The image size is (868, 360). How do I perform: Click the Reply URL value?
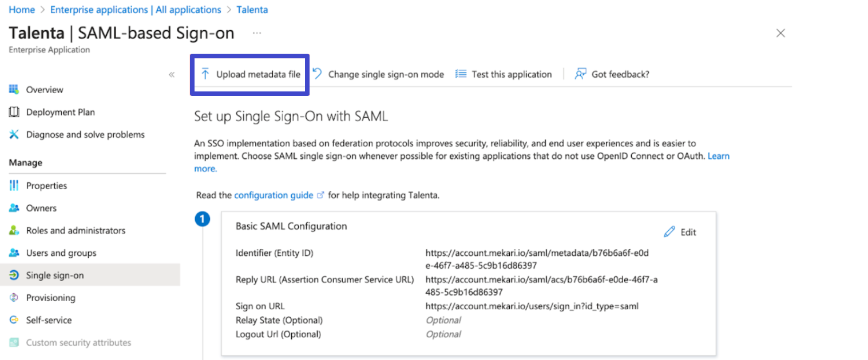tap(541, 286)
